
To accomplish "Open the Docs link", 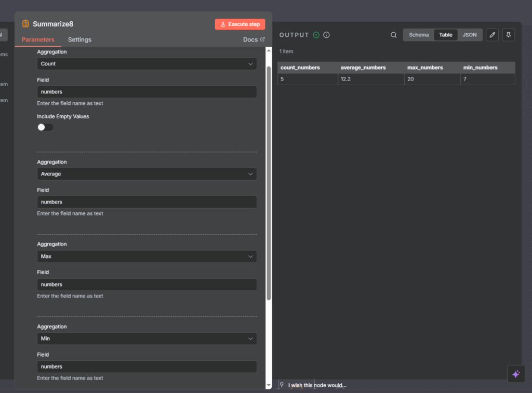I will [x=254, y=39].
